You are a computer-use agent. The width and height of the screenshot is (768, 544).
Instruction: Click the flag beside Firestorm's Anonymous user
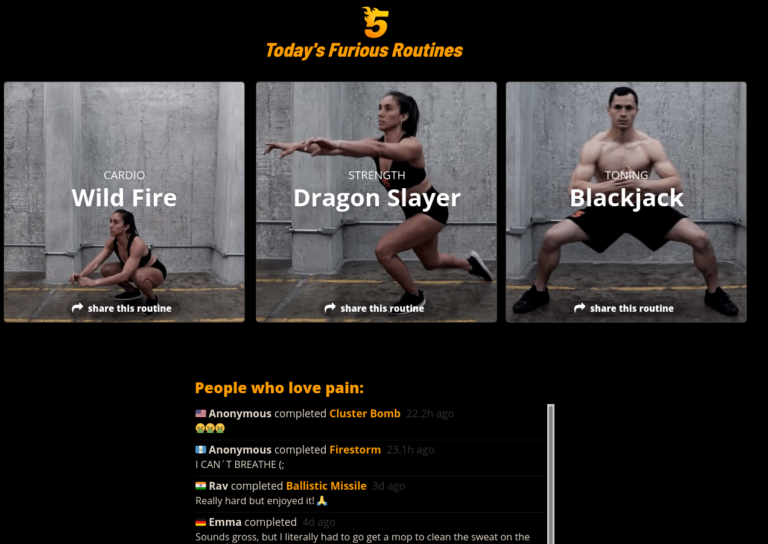200,449
